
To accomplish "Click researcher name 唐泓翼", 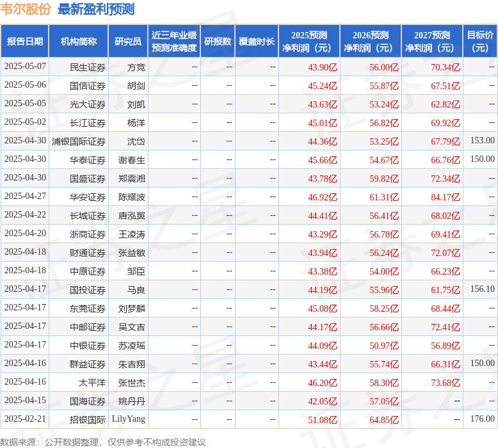I will (x=132, y=216).
